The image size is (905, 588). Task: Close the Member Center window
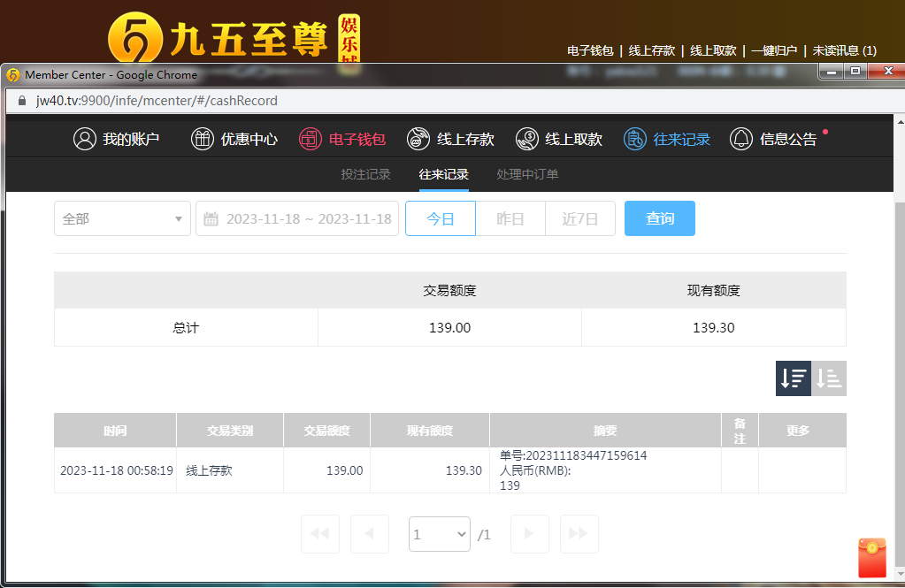[887, 72]
